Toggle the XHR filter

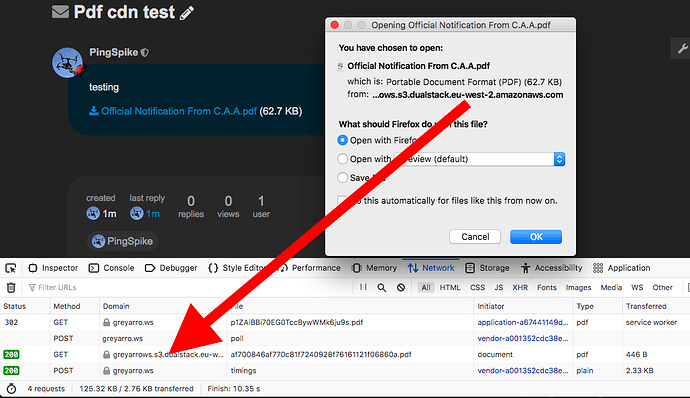tap(520, 287)
